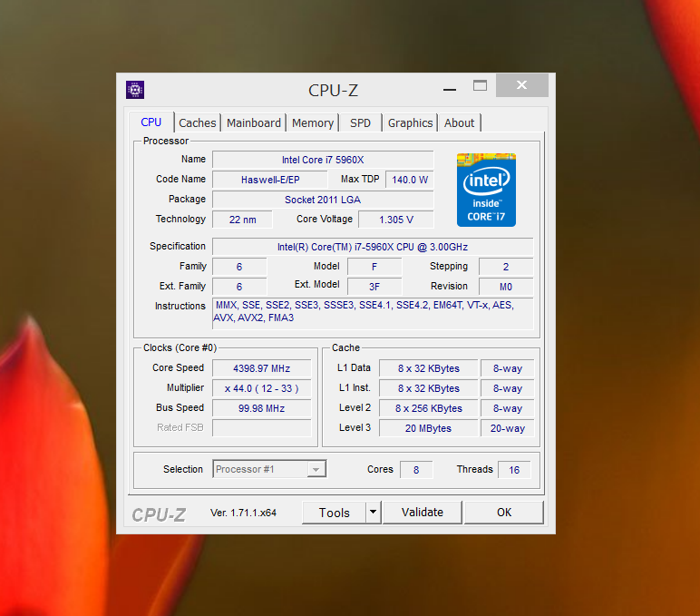This screenshot has width=700, height=616.
Task: Click the Core Voltage value '1.305 V'
Action: coord(396,220)
